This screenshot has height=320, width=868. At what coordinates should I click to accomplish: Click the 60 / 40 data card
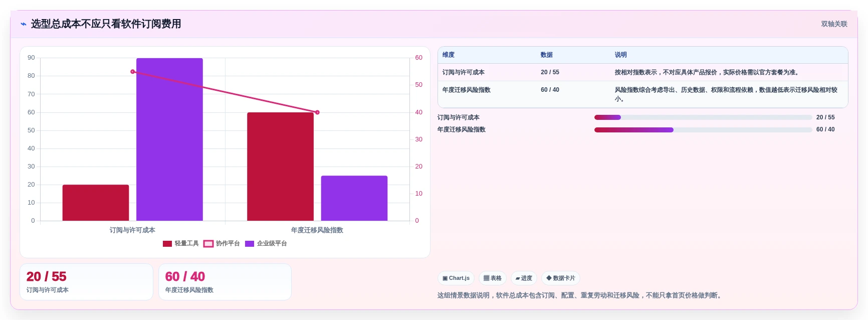click(225, 282)
